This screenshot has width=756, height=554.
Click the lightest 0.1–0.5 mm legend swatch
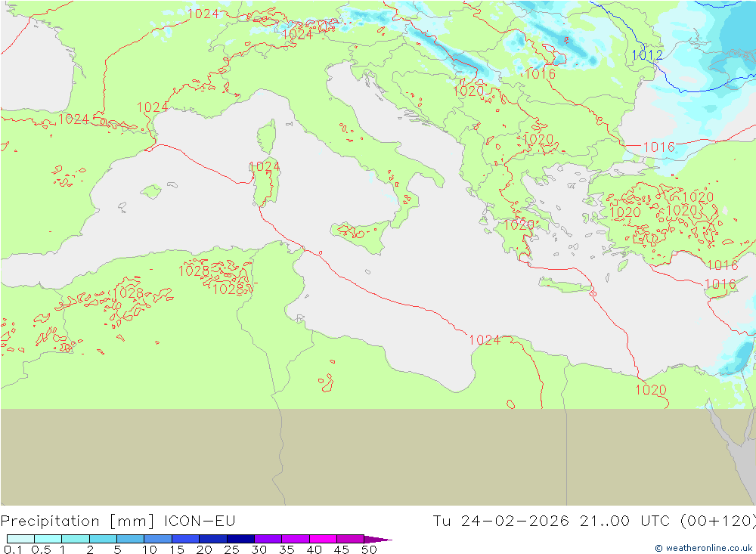[x=20, y=539]
